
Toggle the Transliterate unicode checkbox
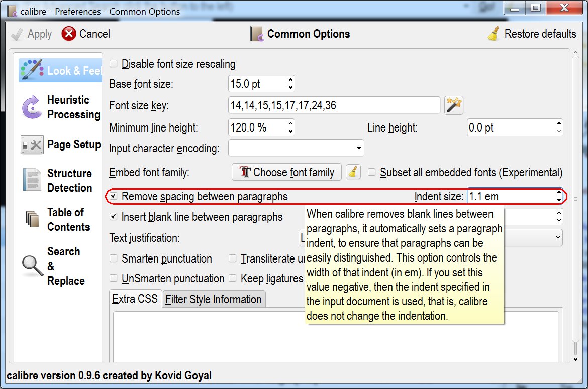[233, 258]
